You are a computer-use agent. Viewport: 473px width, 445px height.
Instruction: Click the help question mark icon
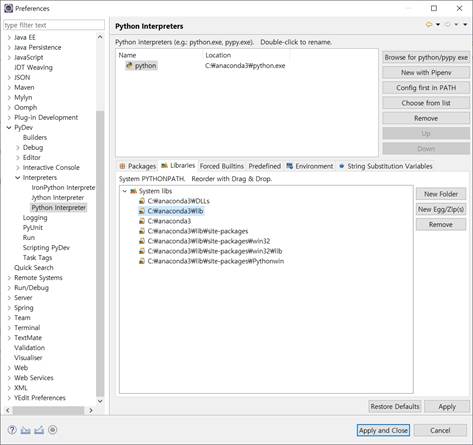12,430
